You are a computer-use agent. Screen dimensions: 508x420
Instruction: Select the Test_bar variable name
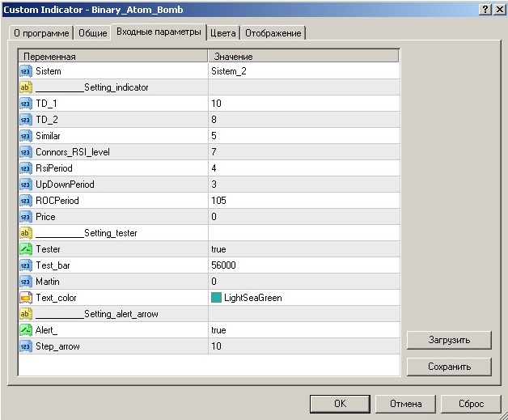[x=53, y=265]
